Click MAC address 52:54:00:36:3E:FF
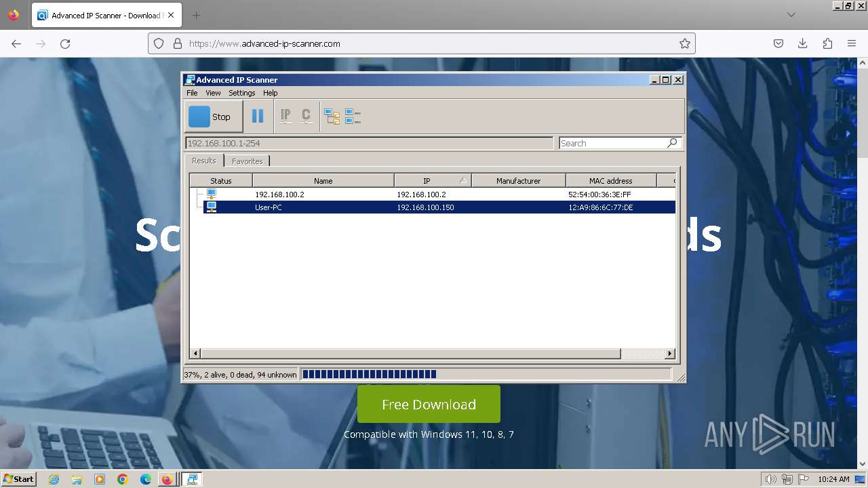The width and height of the screenshot is (868, 488). (599, 195)
